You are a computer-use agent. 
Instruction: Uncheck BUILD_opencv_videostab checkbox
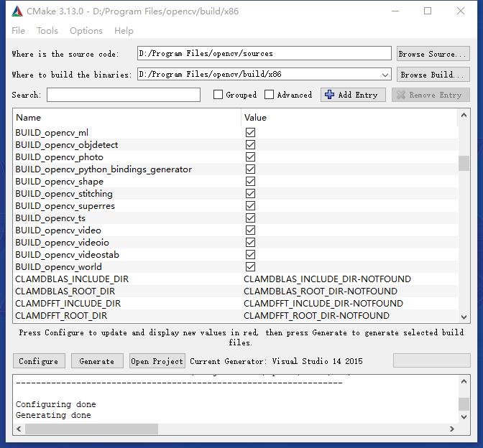click(250, 255)
